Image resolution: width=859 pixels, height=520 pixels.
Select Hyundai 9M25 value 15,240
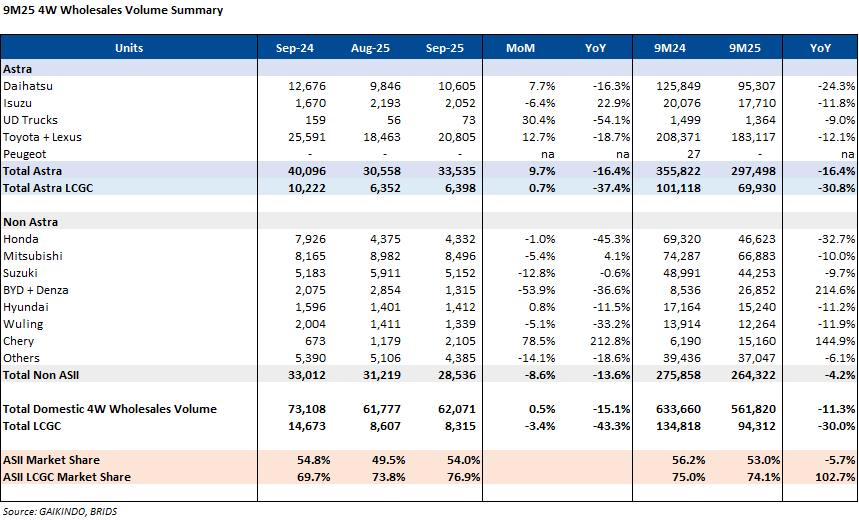[x=757, y=307]
